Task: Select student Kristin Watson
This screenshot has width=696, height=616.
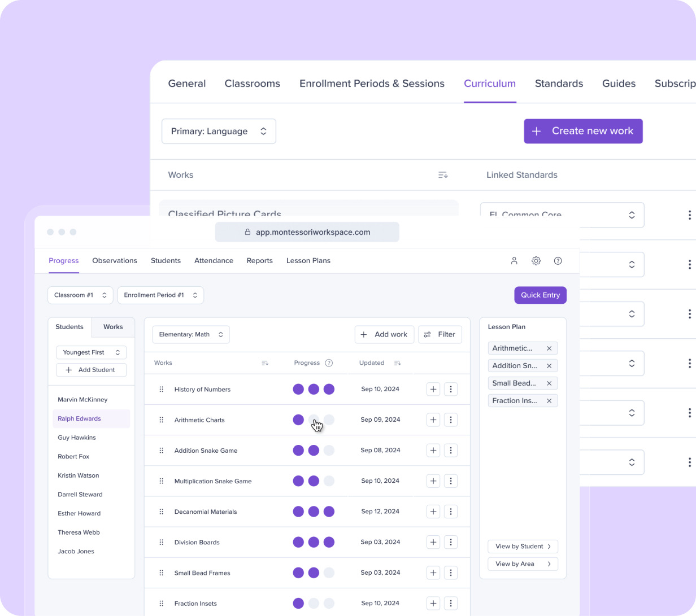Action: [x=79, y=475]
